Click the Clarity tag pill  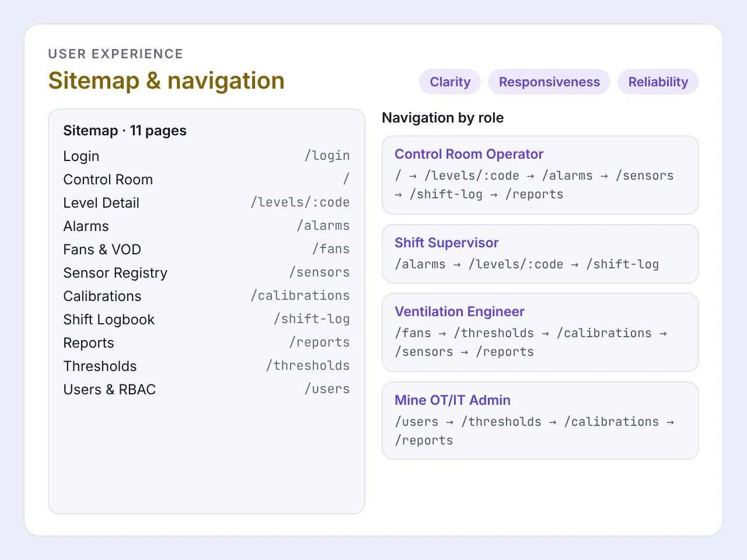450,82
